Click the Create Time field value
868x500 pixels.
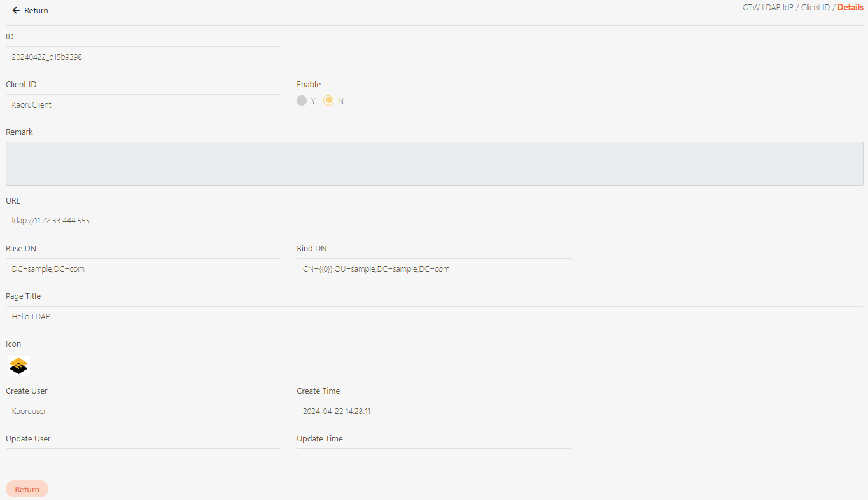tap(434, 412)
